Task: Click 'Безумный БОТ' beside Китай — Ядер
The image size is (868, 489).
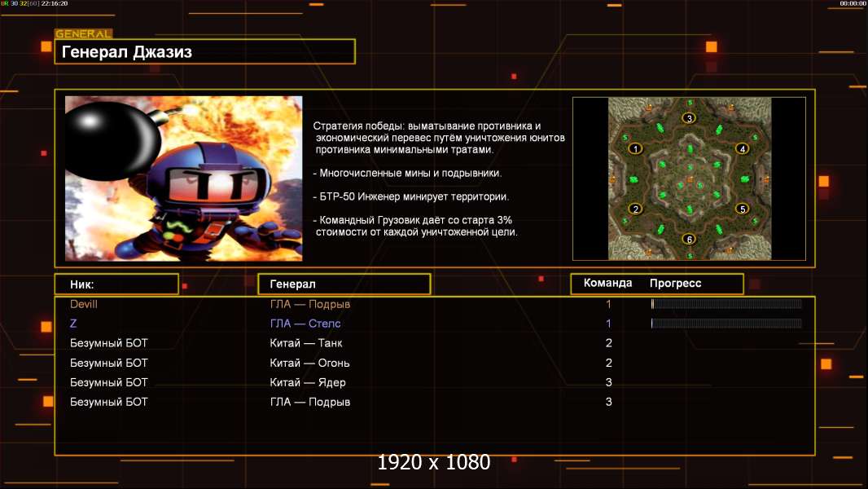Action: pos(109,382)
